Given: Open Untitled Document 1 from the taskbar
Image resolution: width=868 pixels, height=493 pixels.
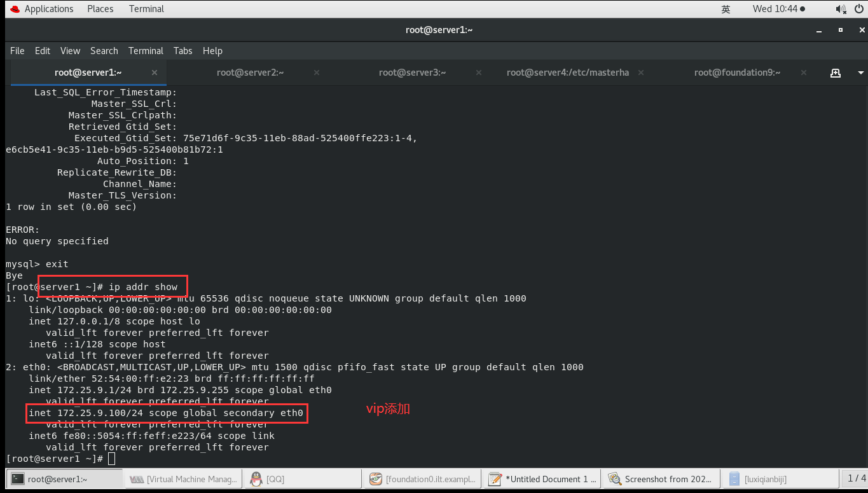Looking at the screenshot, I should [x=541, y=478].
